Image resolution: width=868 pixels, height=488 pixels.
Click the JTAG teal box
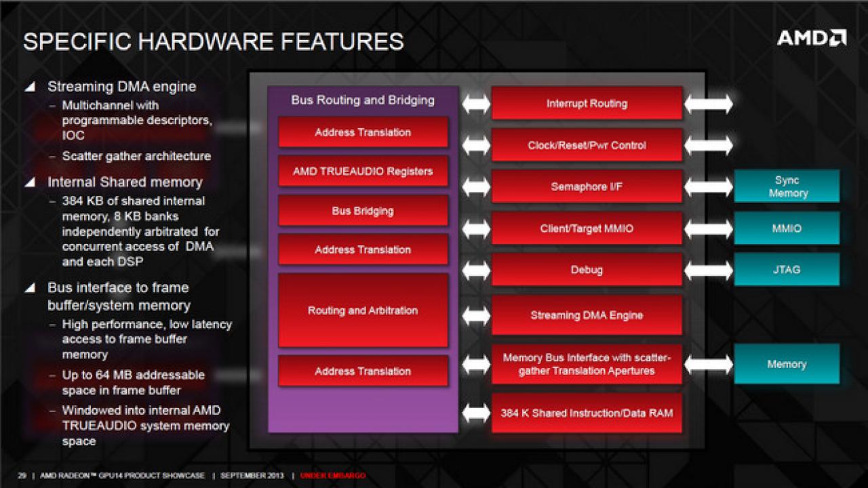[787, 270]
